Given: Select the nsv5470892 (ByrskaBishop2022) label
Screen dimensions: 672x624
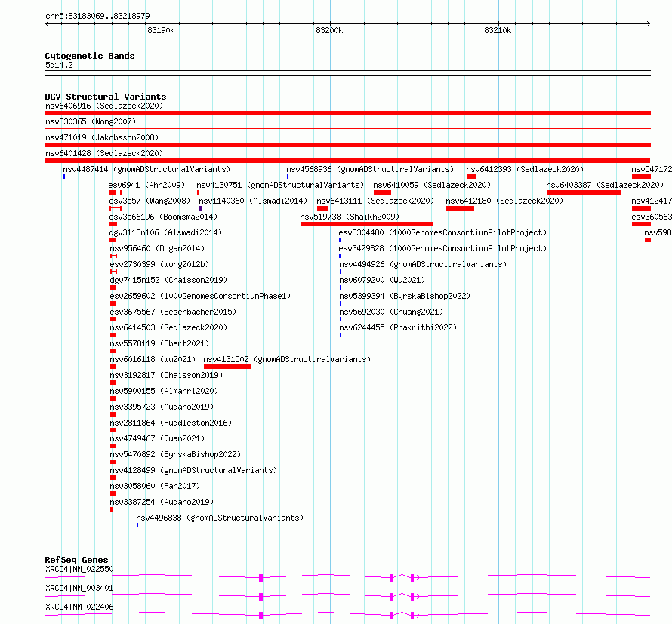Looking at the screenshot, I should pos(175,454).
